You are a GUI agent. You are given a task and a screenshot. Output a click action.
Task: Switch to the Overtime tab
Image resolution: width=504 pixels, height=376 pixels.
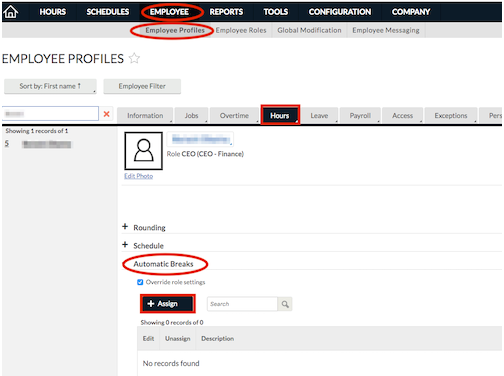[234, 116]
